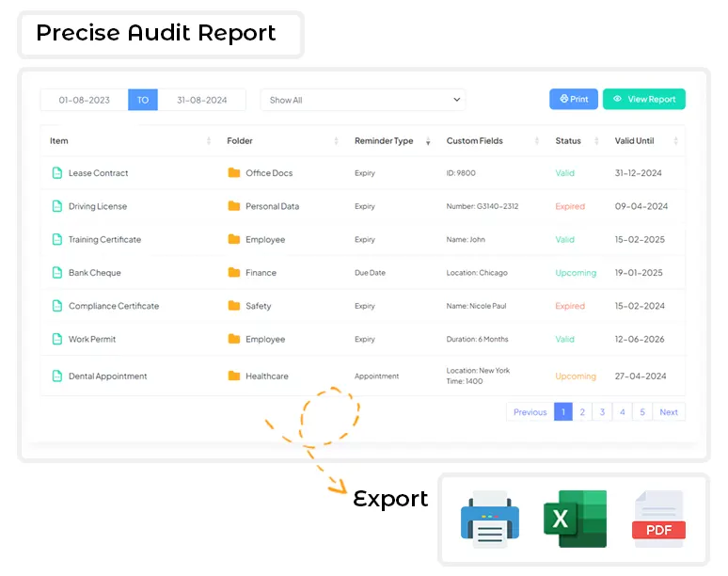Click the Bank Cheque item name
Screen dimensions: 728x576
pyautogui.click(x=95, y=273)
